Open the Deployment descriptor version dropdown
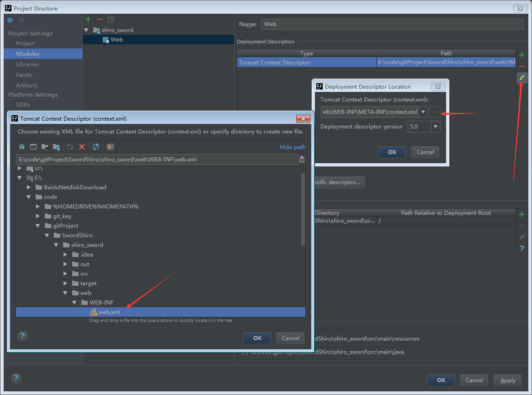The image size is (532, 395). [x=436, y=127]
